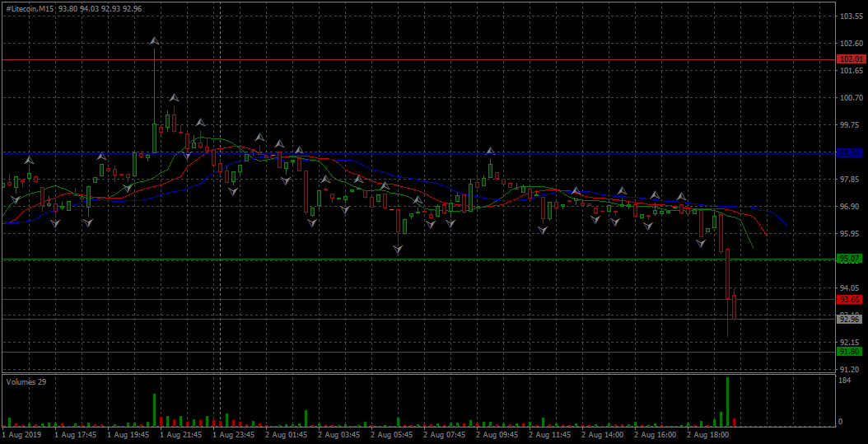Select the 2 Aug 01:45 time label
This screenshot has height=444, width=868.
click(285, 435)
